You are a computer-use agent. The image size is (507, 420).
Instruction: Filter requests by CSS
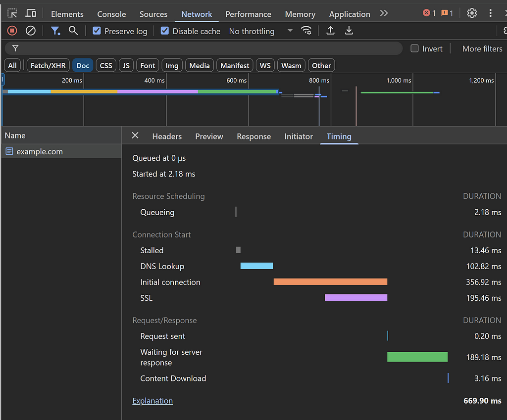coord(106,66)
